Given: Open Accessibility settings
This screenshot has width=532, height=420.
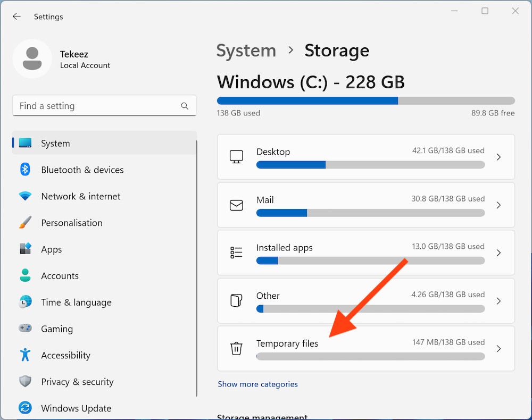Looking at the screenshot, I should (x=104, y=355).
